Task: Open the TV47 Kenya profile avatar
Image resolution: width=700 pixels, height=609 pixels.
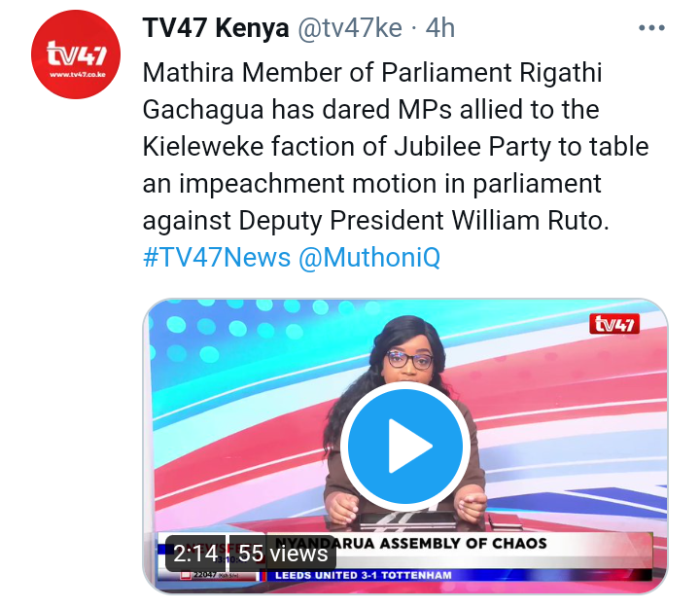Action: click(x=76, y=54)
